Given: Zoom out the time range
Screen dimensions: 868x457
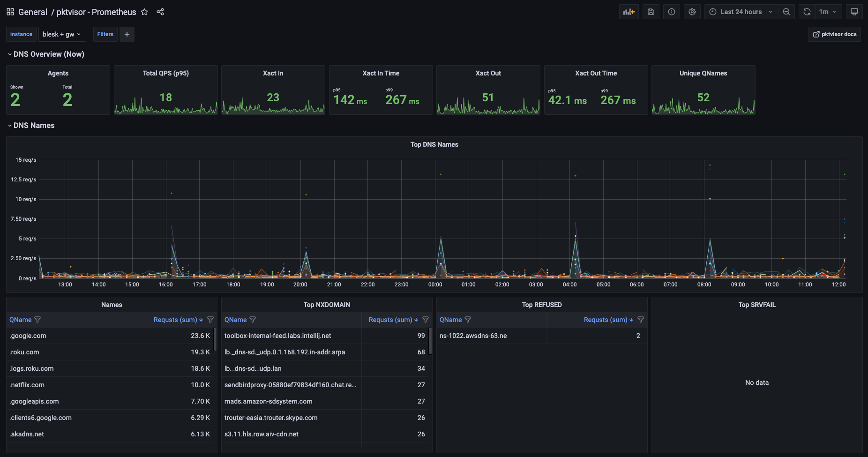Looking at the screenshot, I should click(x=786, y=12).
